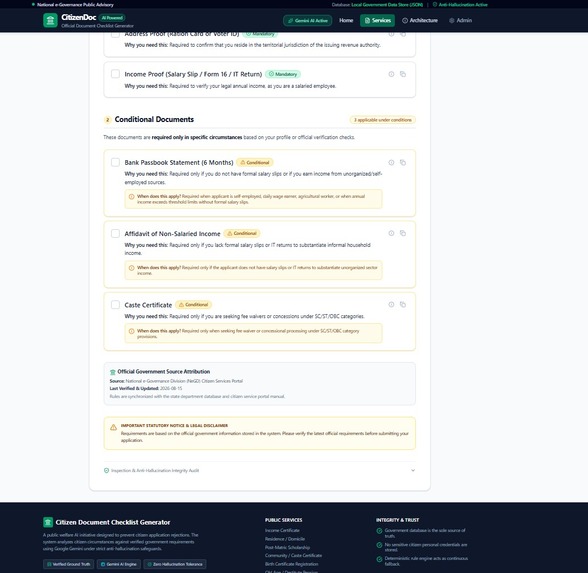This screenshot has width=588, height=573.
Task: Open Income Certificate footer link
Action: (x=282, y=530)
